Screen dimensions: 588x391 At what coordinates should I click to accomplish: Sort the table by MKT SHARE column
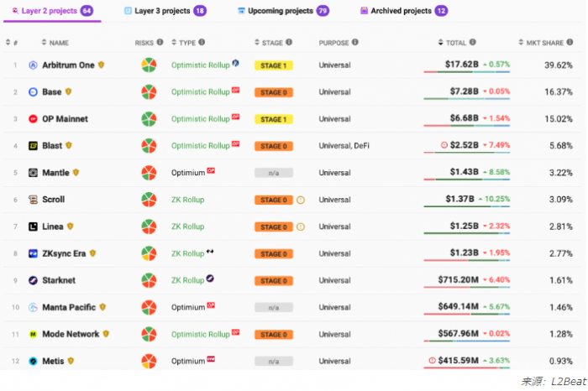coord(541,43)
